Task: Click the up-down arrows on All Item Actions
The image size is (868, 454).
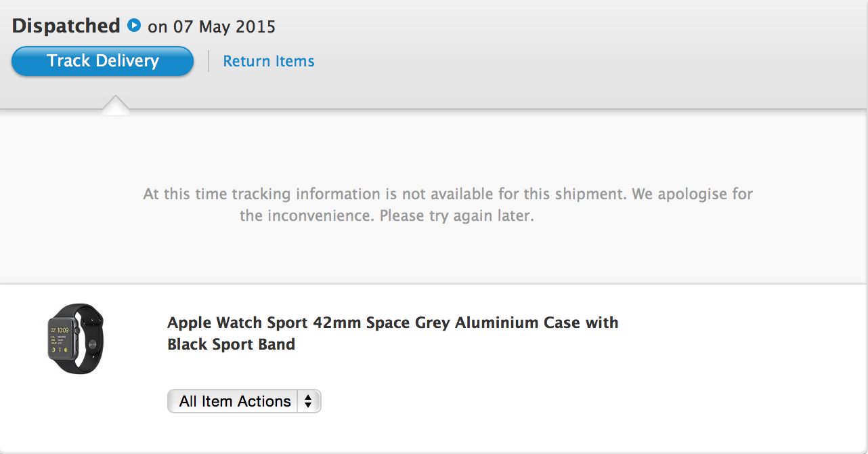Action: click(308, 401)
